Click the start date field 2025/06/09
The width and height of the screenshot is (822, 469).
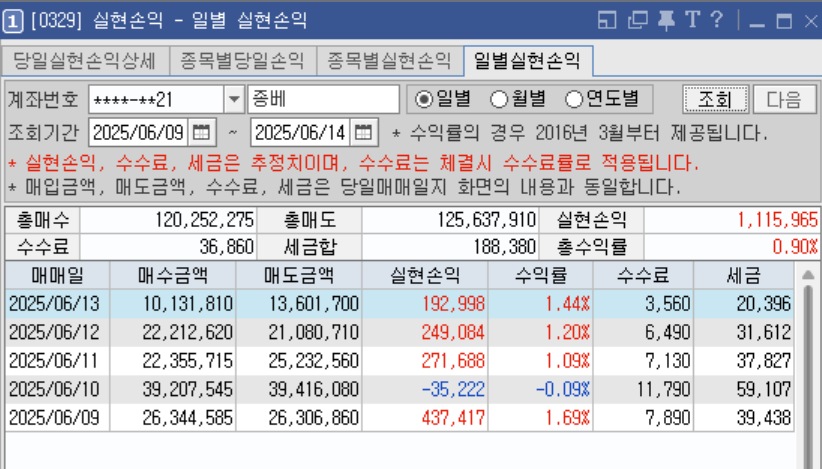pyautogui.click(x=138, y=132)
